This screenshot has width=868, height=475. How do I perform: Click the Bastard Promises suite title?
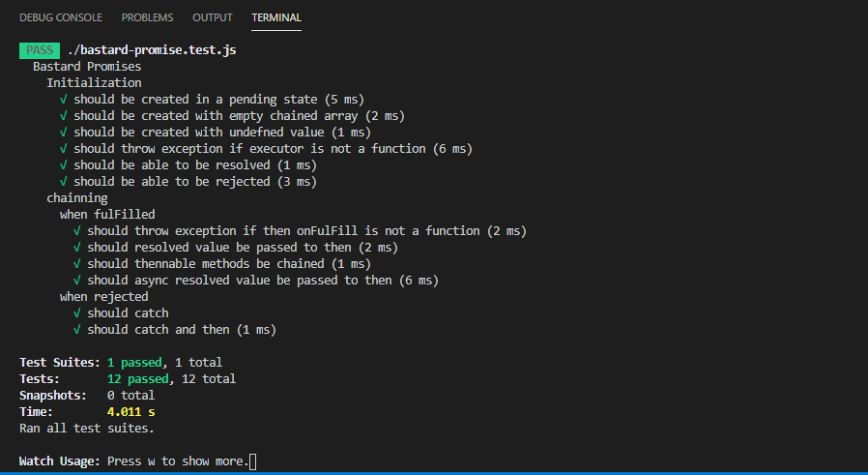click(87, 67)
